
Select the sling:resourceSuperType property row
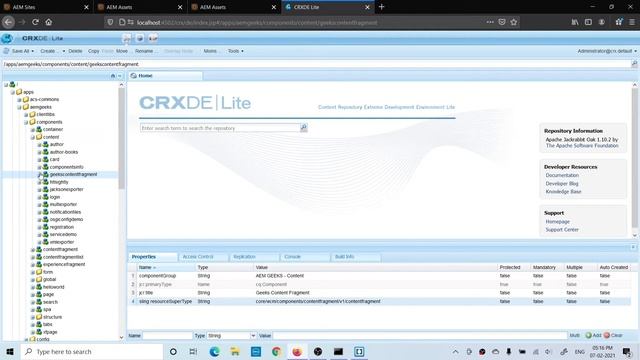380,302
